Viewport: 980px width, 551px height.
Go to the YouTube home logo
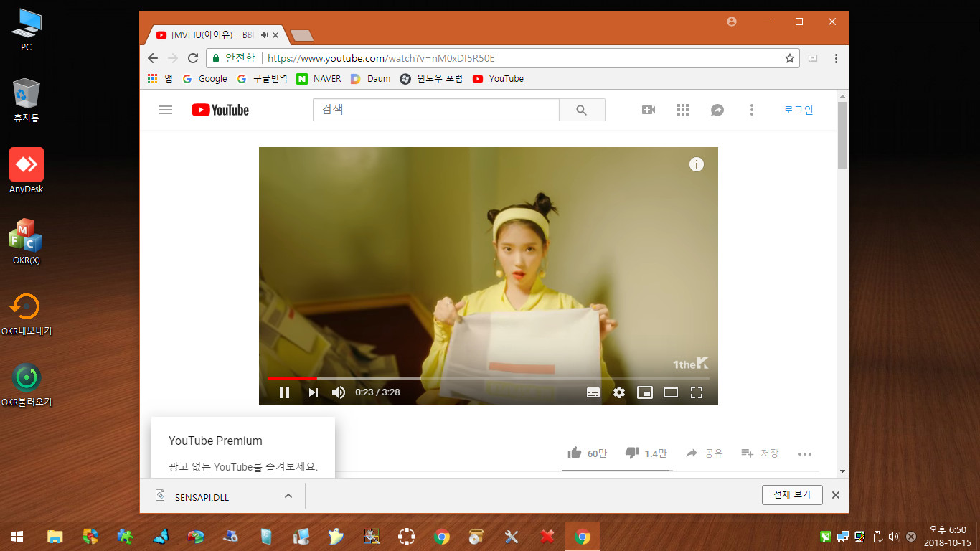pyautogui.click(x=220, y=110)
